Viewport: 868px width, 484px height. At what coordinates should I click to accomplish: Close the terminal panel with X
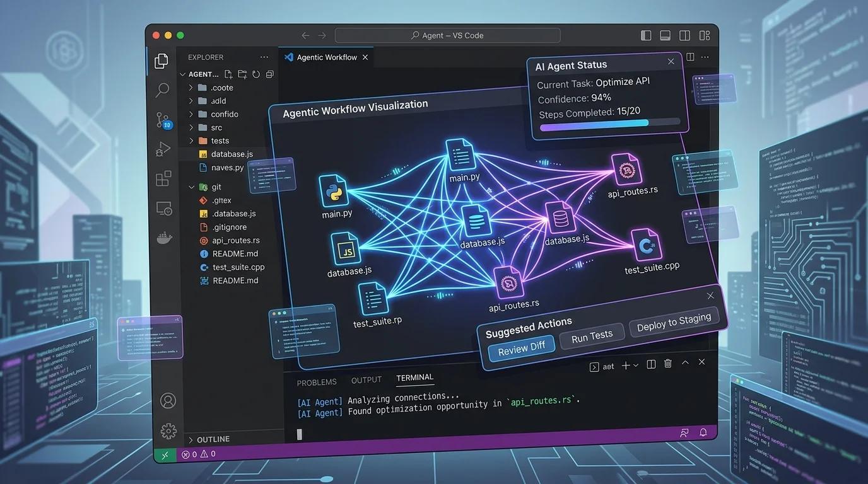(701, 362)
